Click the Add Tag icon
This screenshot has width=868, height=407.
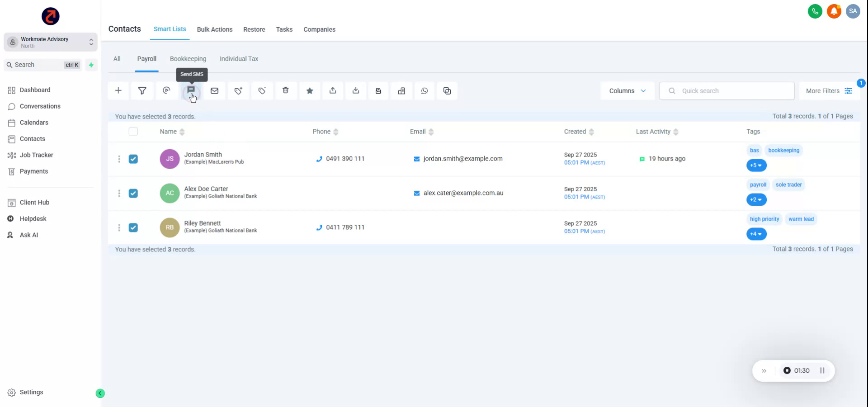tap(238, 90)
